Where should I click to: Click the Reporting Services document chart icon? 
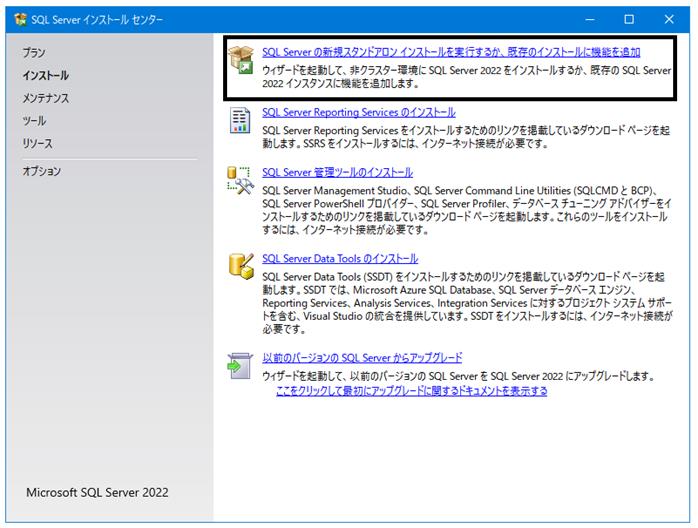[x=240, y=120]
